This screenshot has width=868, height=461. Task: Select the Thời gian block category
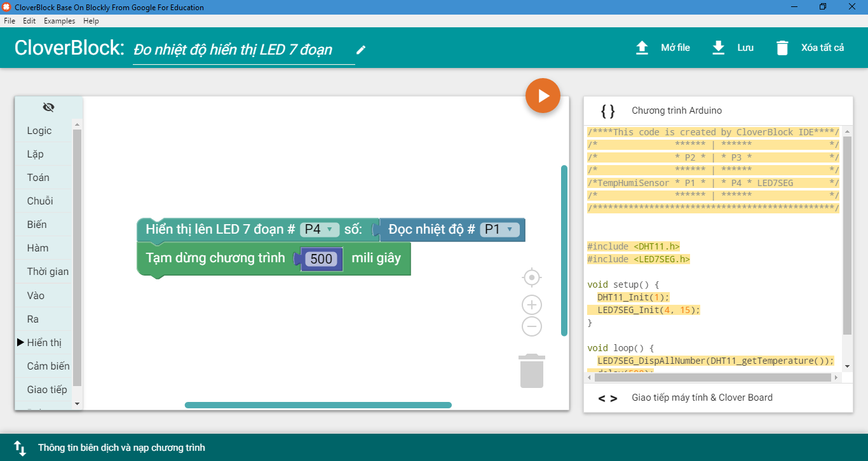tap(44, 272)
